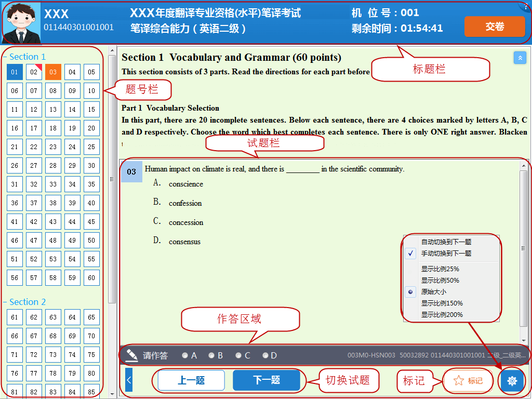Click the Section 1 Vocabulary and Grammar heading
Image resolution: width=532 pixels, height=399 pixels.
[231, 57]
